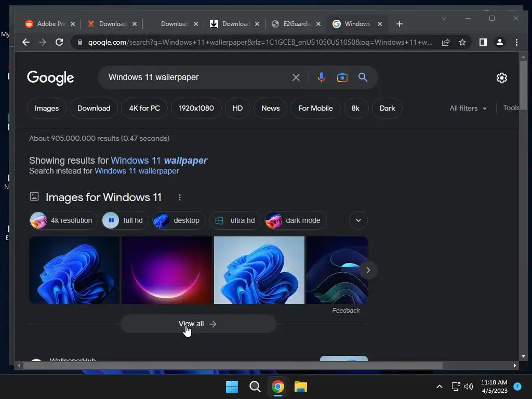Select the HD filter chip
532x399 pixels.
[x=237, y=108]
